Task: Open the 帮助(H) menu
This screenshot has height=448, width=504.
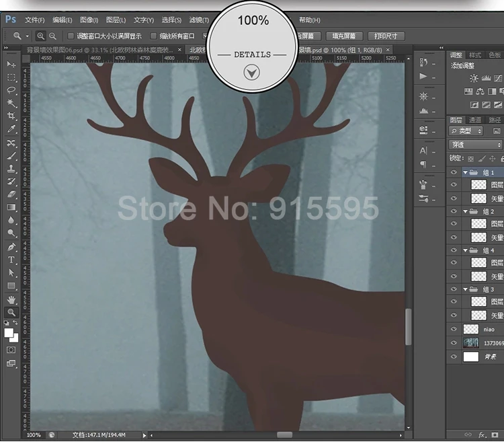Action: [x=310, y=20]
